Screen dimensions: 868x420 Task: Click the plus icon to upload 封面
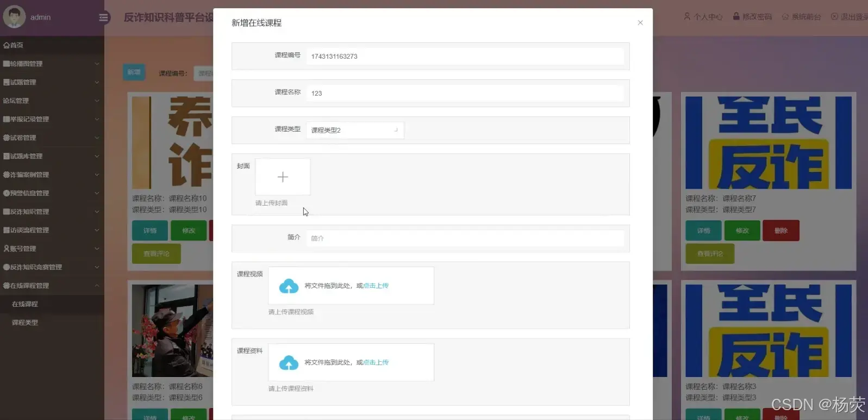tap(283, 177)
